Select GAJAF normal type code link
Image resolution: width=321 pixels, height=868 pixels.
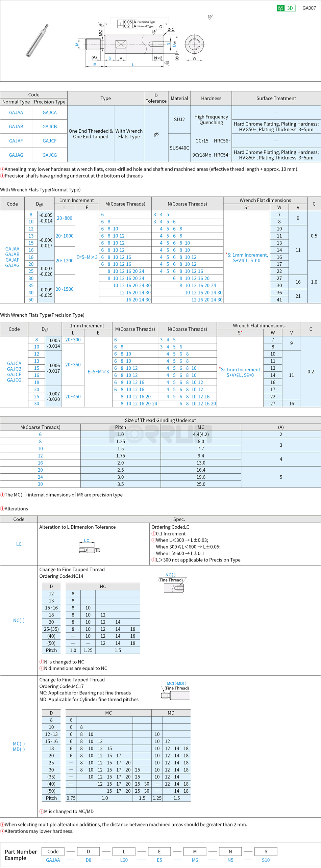(16, 141)
